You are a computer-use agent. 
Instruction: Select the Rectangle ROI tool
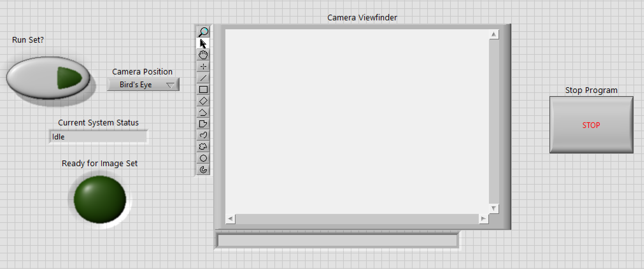point(203,89)
